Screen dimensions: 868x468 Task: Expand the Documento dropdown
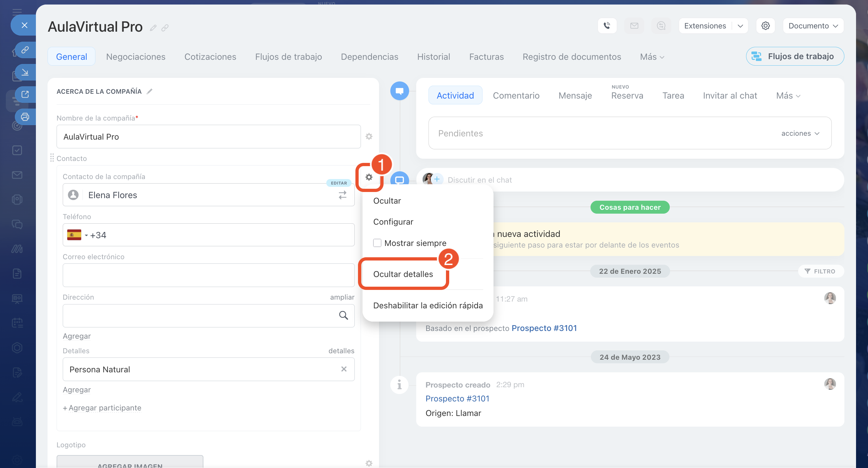pos(813,26)
